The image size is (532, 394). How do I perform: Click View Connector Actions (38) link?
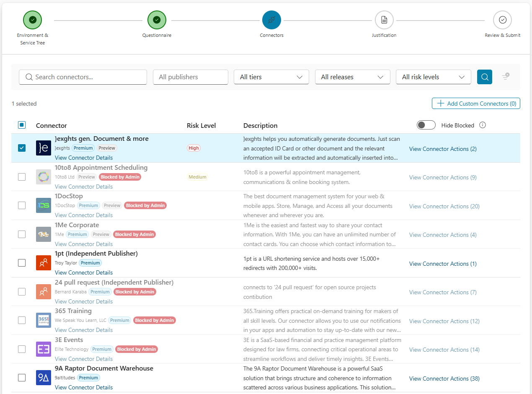coord(444,378)
